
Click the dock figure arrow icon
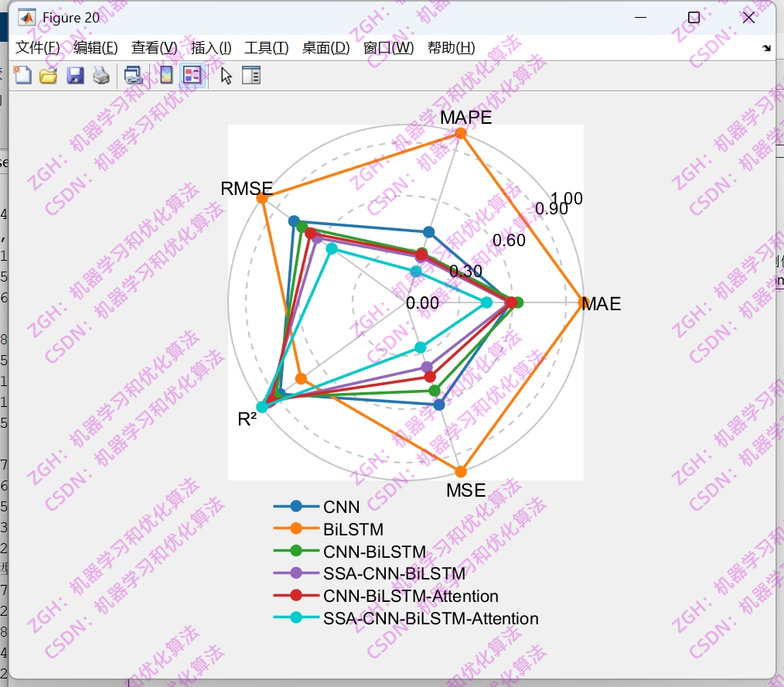pyautogui.click(x=766, y=48)
